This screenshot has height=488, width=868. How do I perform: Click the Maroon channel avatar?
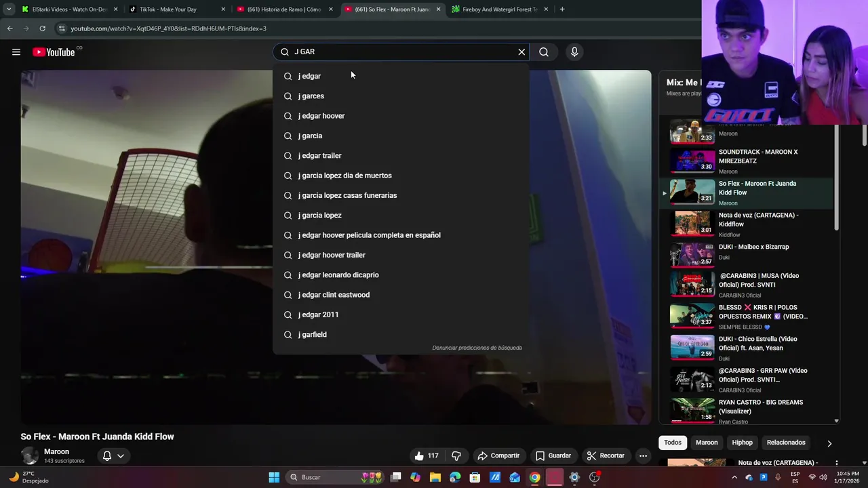pos(30,455)
